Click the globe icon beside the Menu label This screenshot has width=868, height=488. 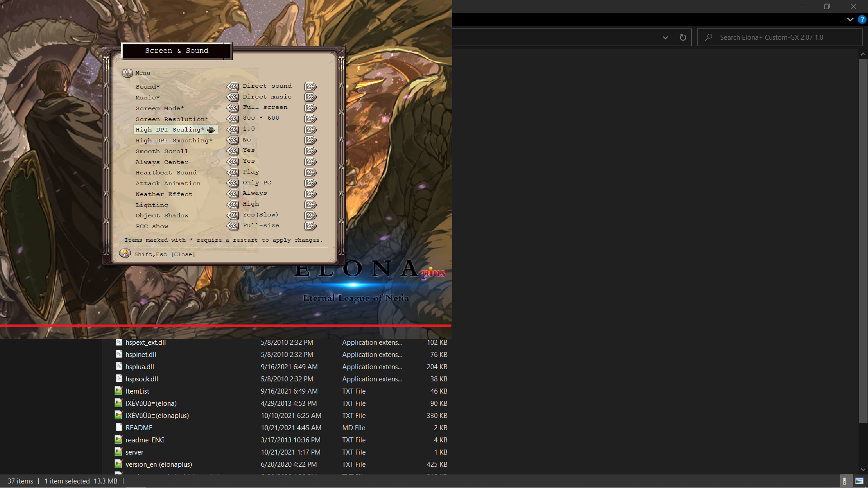pos(127,73)
